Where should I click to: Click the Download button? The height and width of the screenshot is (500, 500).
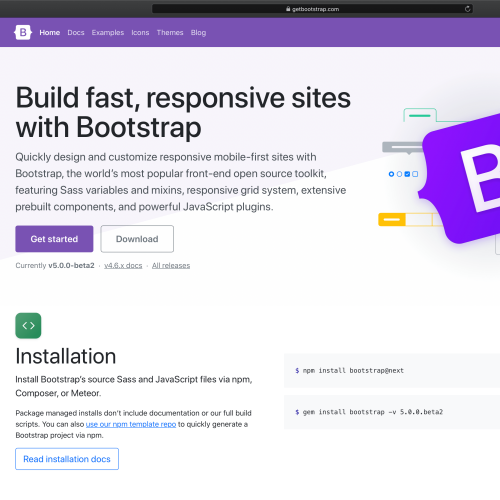(137, 239)
